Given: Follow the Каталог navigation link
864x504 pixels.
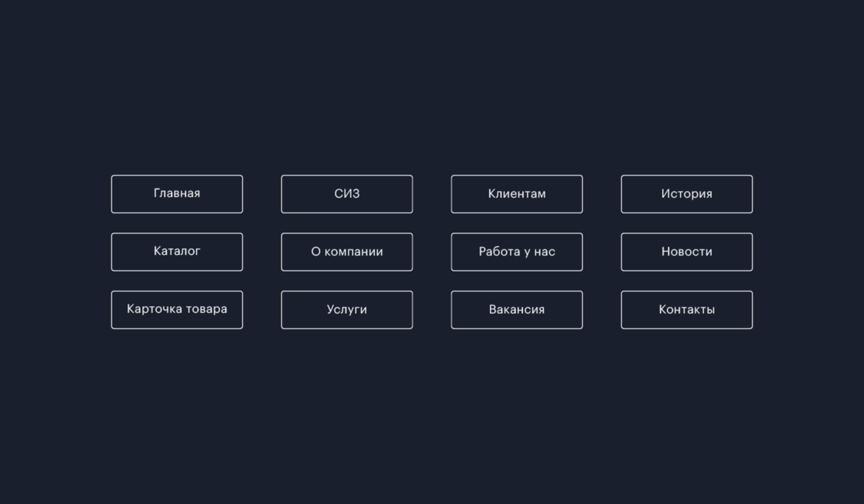Looking at the screenshot, I should coord(177,252).
